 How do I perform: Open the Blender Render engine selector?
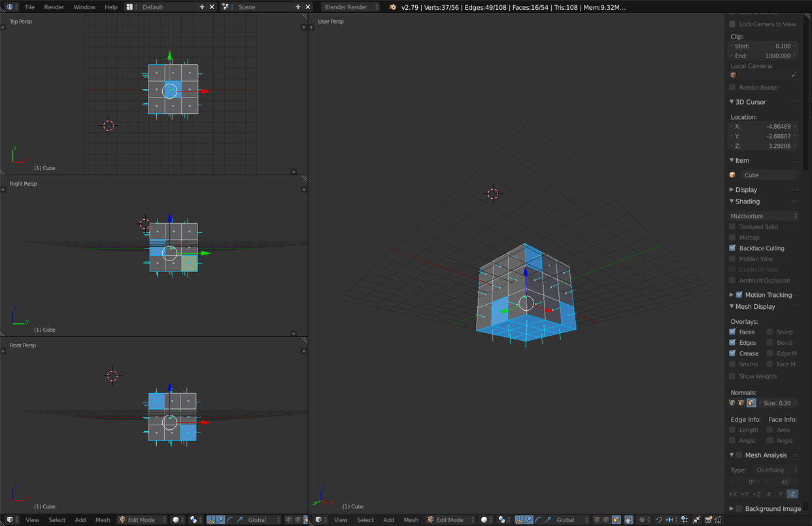pos(350,7)
